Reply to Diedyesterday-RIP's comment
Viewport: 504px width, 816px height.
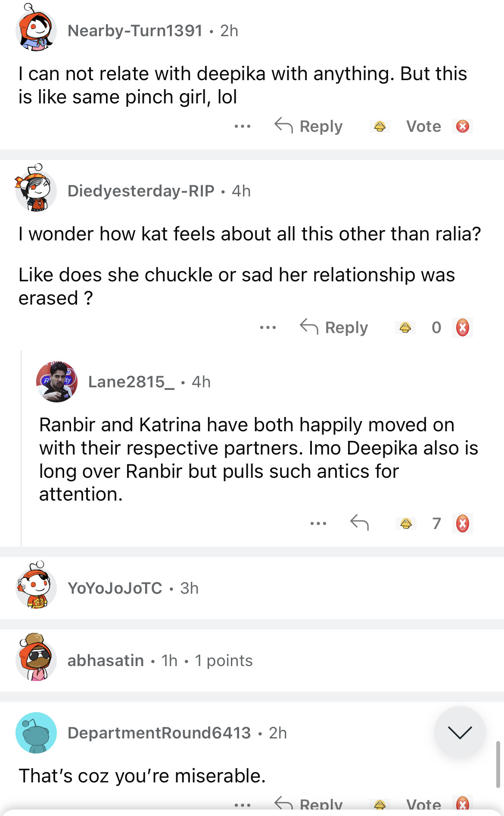coord(334,327)
